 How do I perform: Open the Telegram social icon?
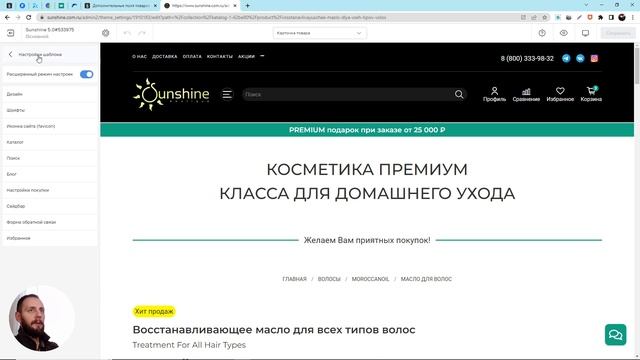[x=566, y=58]
